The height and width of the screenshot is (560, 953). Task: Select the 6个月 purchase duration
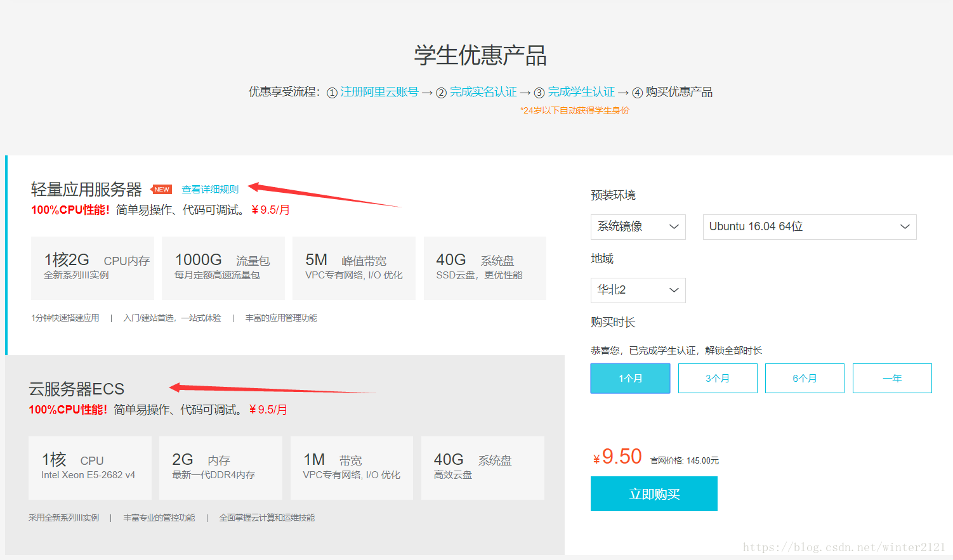click(805, 378)
